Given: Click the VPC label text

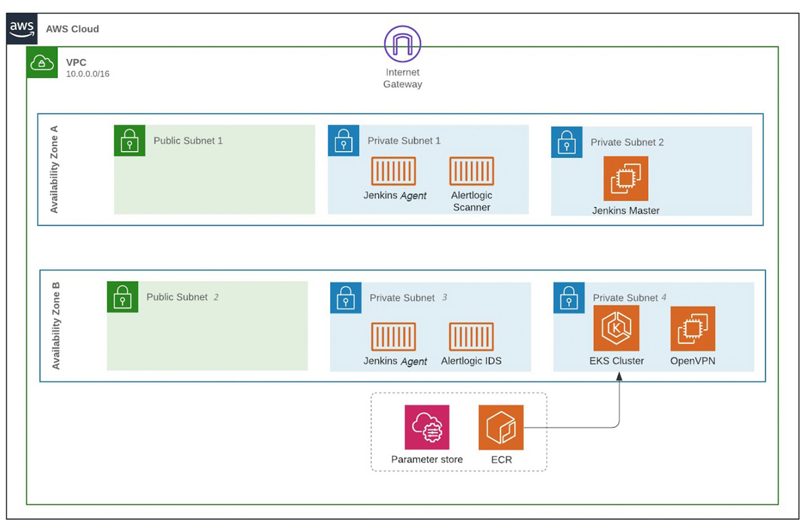Looking at the screenshot, I should (x=76, y=62).
